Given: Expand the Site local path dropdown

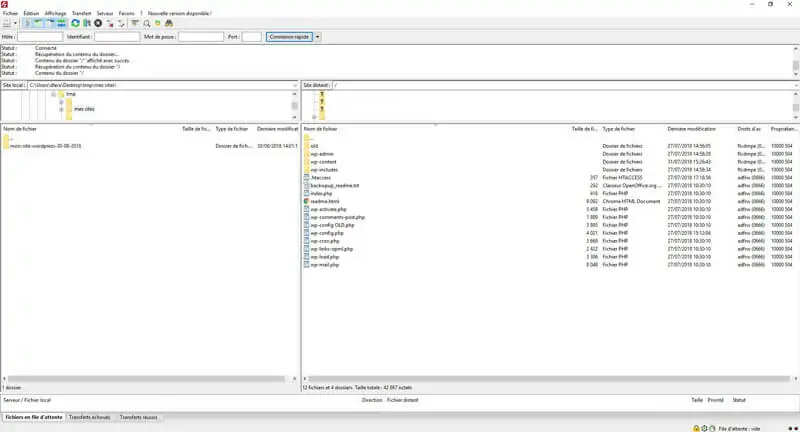Looking at the screenshot, I should [x=294, y=86].
